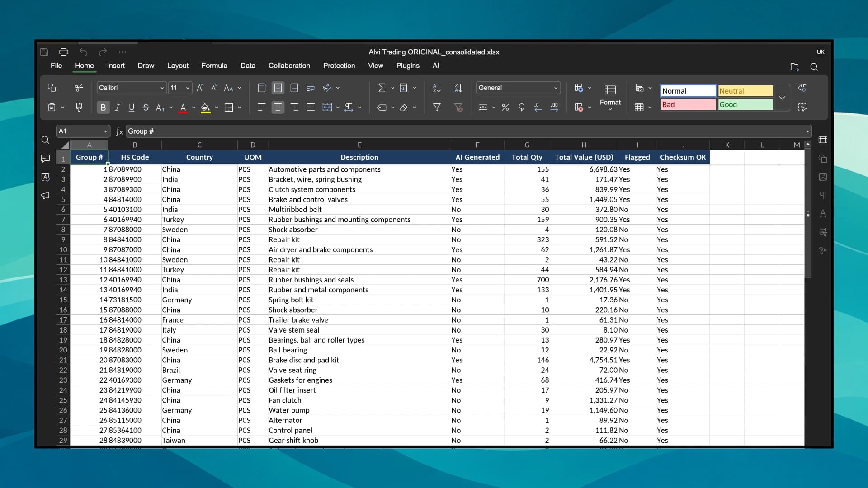Click the Cut scissors icon
Image resolution: width=868 pixels, height=488 pixels.
[x=79, y=88]
